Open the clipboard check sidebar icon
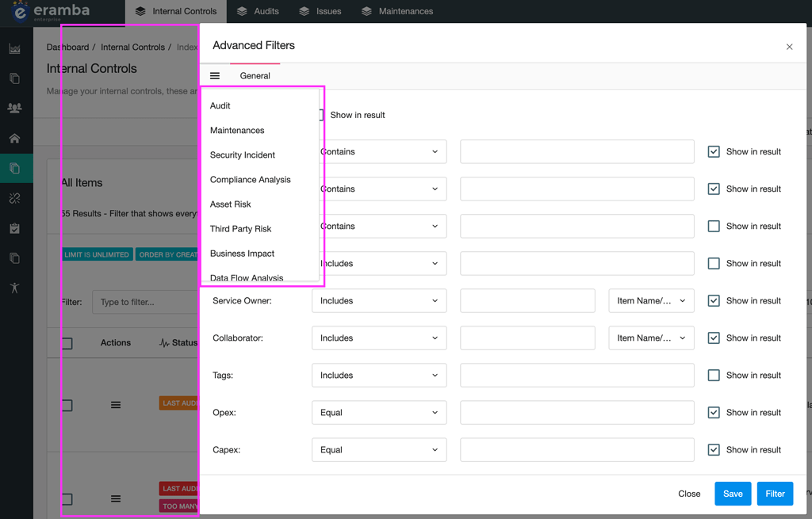 pos(14,228)
